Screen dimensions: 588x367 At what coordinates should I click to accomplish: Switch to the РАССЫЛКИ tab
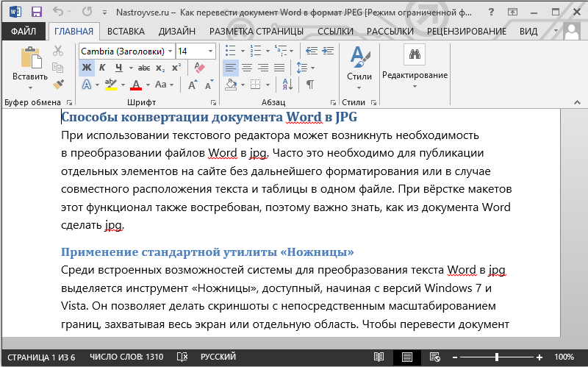click(x=390, y=32)
